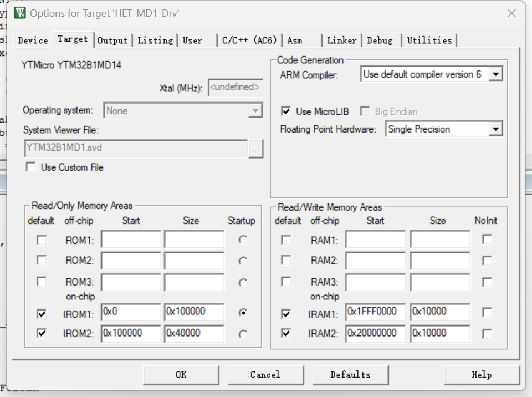Browse for System Viewer File with ellipsis button
The image size is (532, 397).
pyautogui.click(x=255, y=149)
